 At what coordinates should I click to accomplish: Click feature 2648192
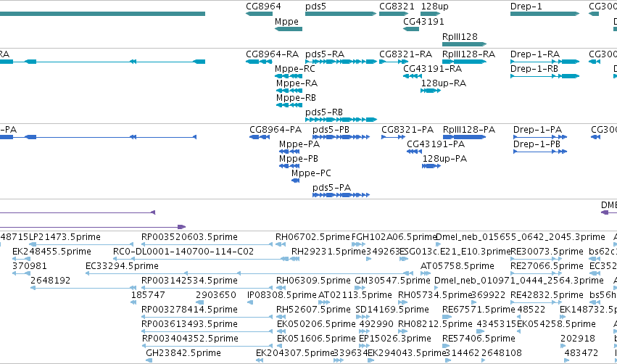pyautogui.click(x=50, y=280)
